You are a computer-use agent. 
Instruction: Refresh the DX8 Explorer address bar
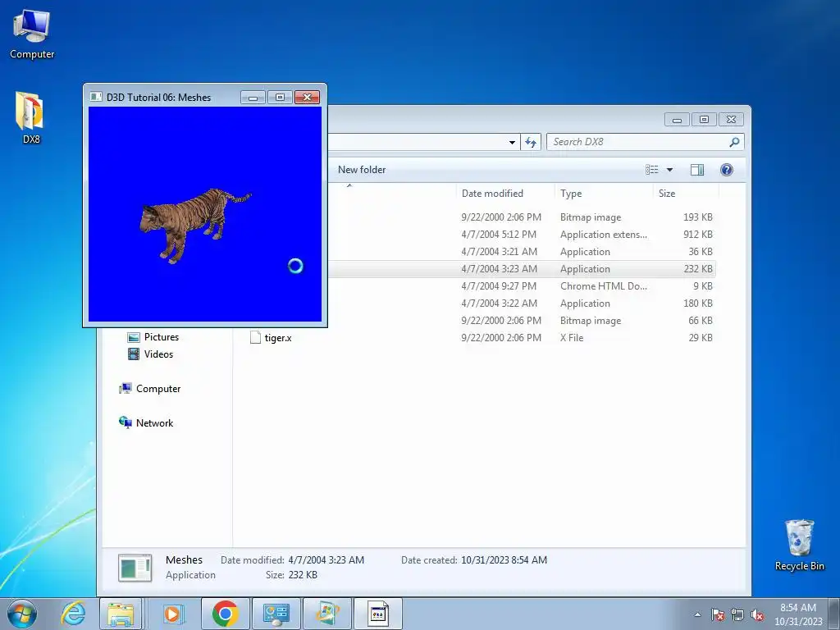(531, 142)
